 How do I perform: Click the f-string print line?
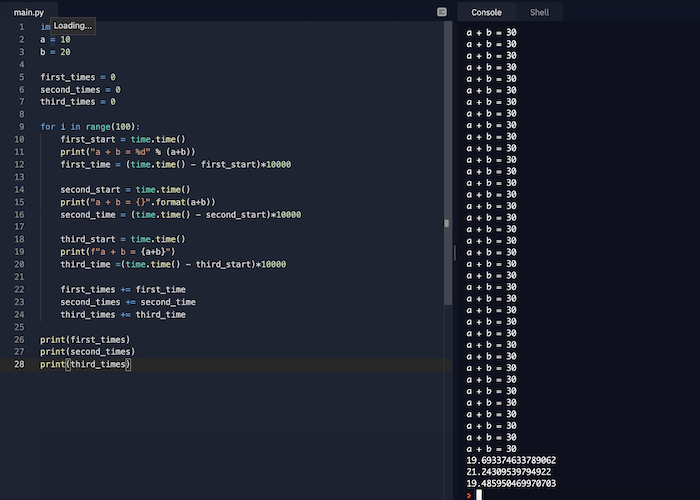click(118, 252)
